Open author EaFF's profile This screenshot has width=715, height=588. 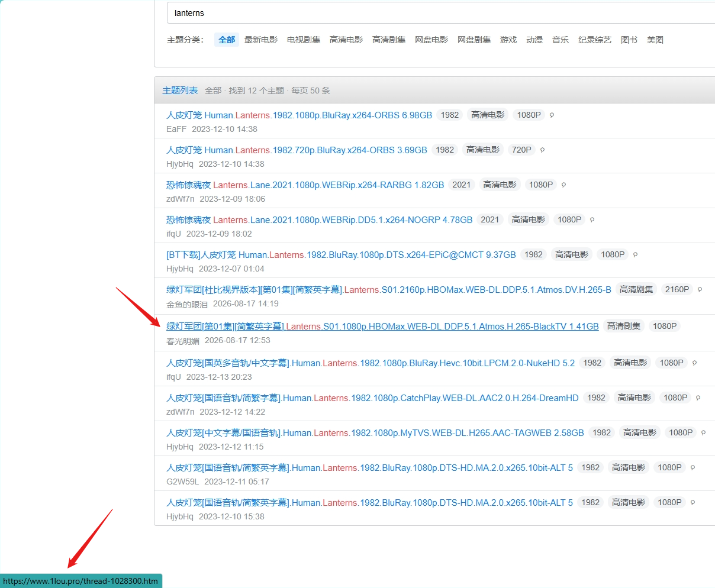coord(176,129)
